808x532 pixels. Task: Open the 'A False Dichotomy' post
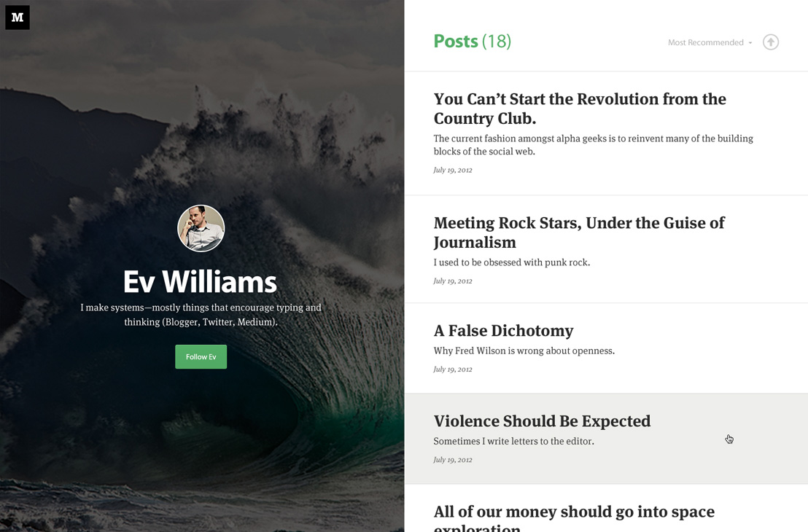click(x=503, y=331)
